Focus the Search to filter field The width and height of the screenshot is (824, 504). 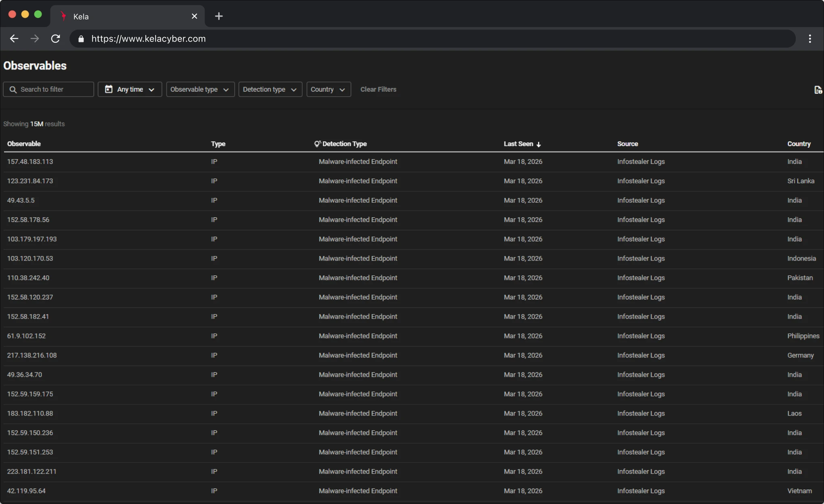pos(48,89)
